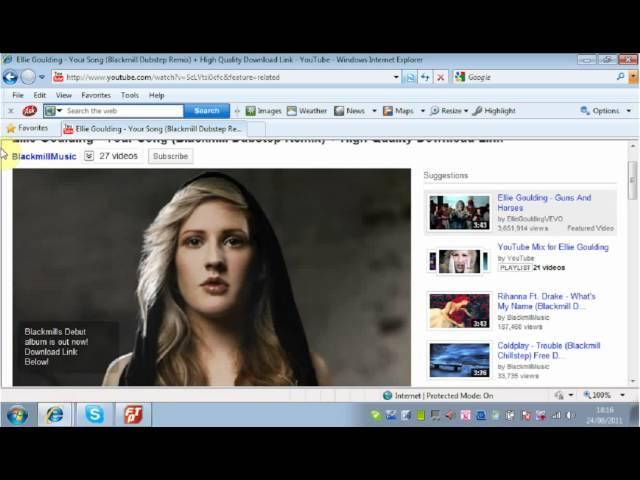Open the recent pages dropdown arrow
The height and width of the screenshot is (480, 640).
42,77
